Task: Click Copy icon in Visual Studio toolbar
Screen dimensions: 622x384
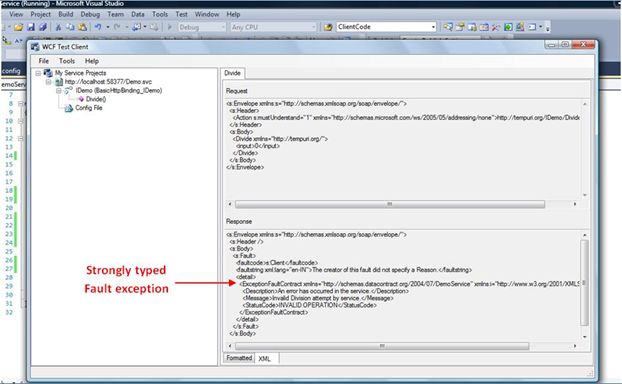Action: [x=70, y=27]
